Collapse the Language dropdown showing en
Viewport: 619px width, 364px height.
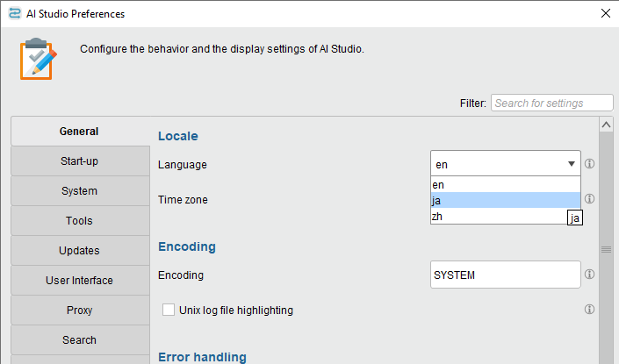(x=506, y=163)
